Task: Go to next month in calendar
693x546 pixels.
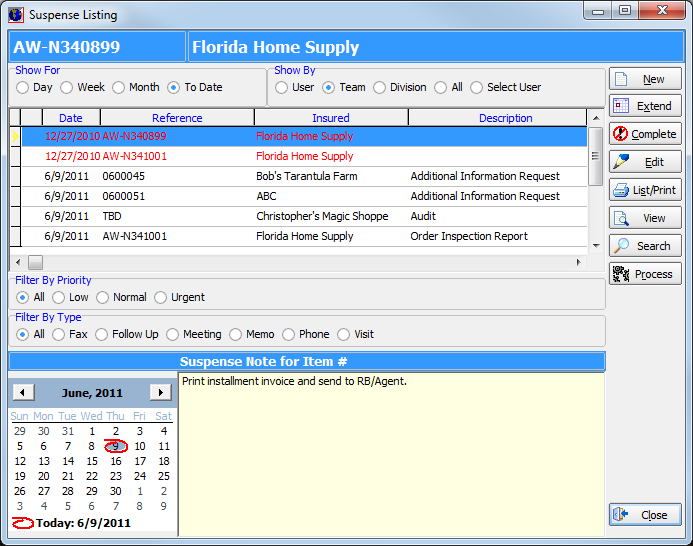Action: pyautogui.click(x=159, y=392)
